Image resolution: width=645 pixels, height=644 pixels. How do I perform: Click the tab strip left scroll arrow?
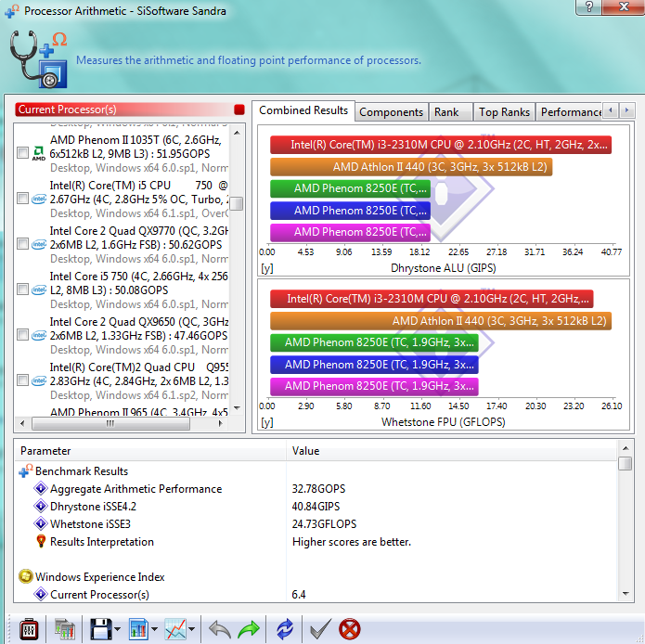pos(611,110)
